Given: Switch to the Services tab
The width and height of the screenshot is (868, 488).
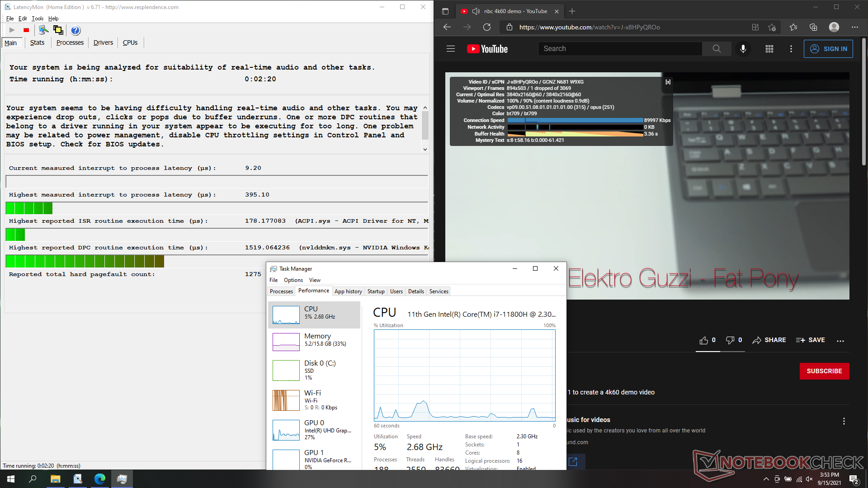Looking at the screenshot, I should [x=439, y=291].
